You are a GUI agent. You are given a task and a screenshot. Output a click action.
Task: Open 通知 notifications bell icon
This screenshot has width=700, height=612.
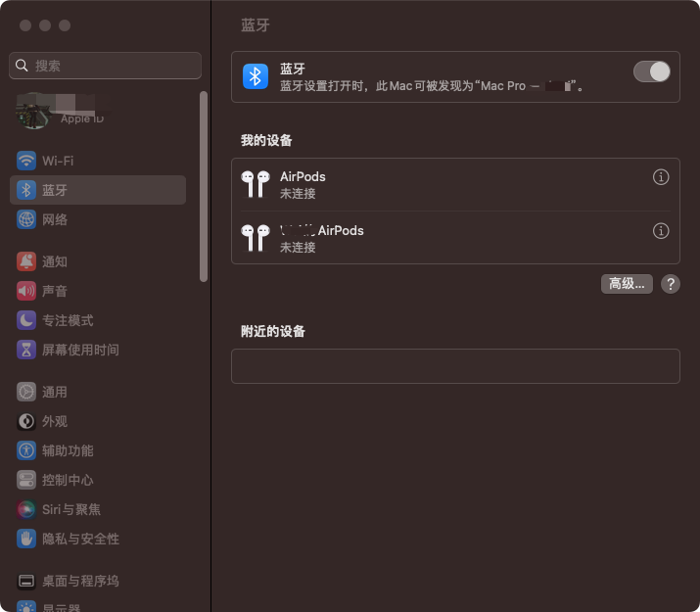[x=26, y=261]
